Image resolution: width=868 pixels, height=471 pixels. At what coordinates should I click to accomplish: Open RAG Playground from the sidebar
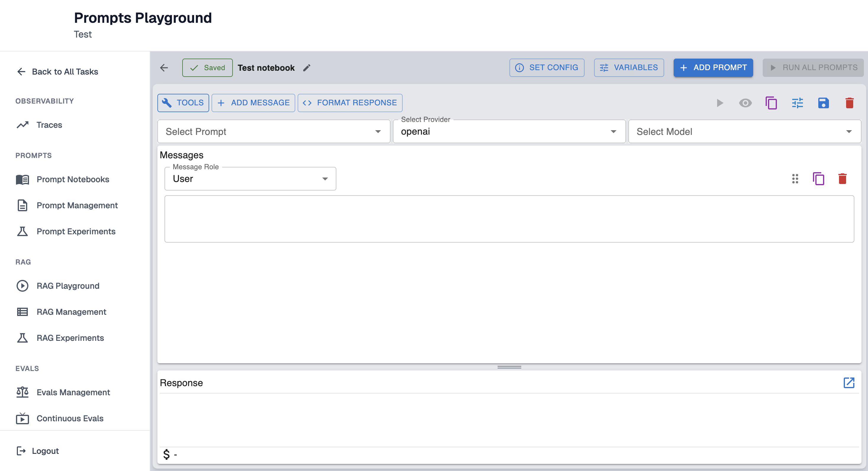[68, 286]
